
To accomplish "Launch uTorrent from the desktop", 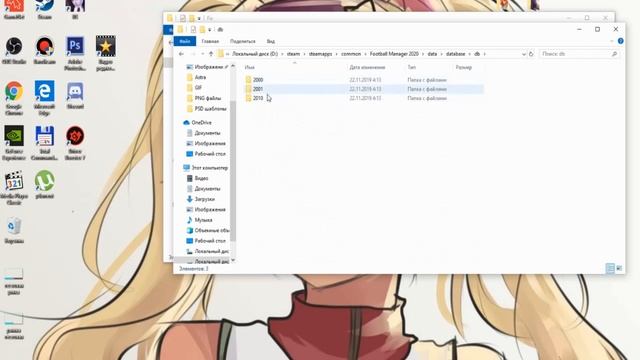I will [x=44, y=184].
